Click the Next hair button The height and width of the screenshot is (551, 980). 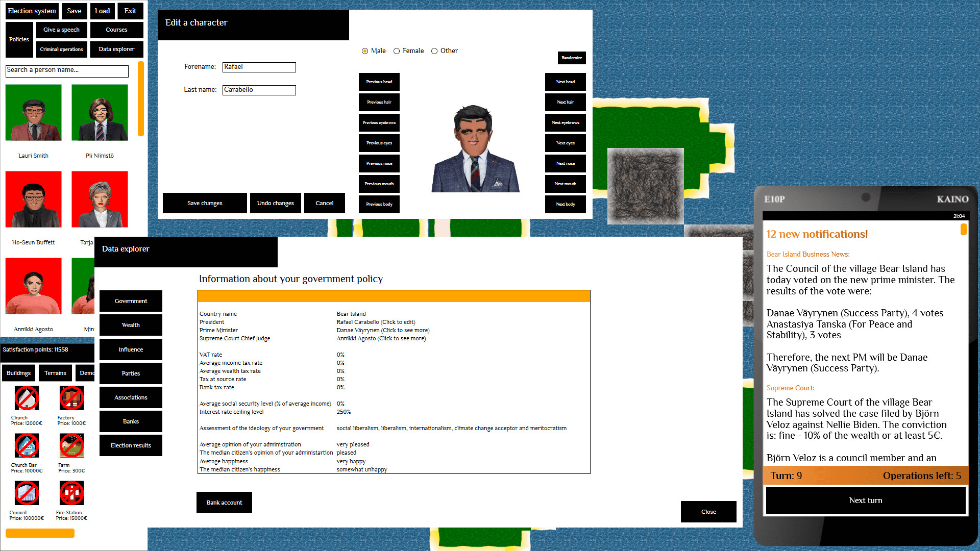tap(565, 102)
